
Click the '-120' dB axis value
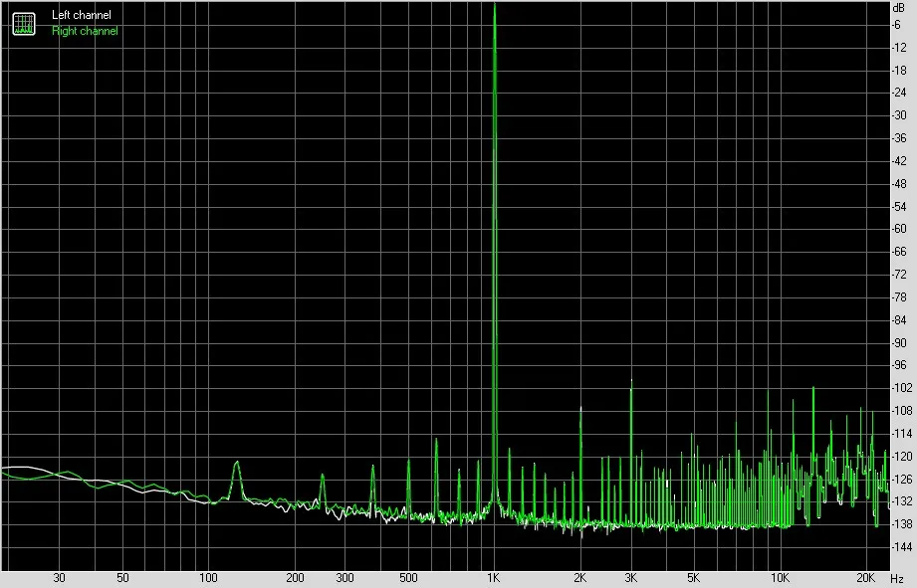coord(901,457)
